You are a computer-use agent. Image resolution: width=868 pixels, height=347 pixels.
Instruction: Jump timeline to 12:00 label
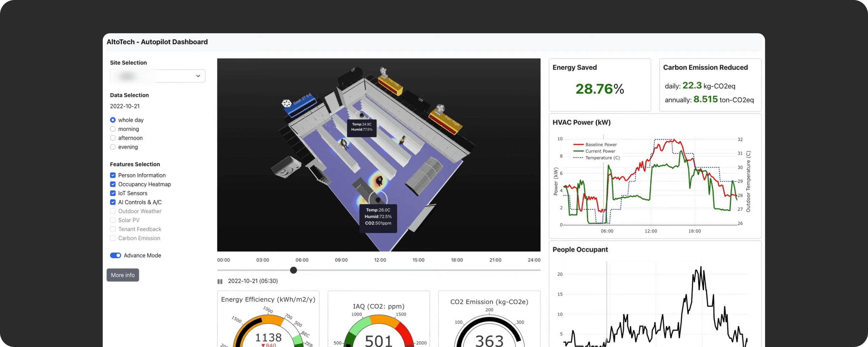click(380, 260)
